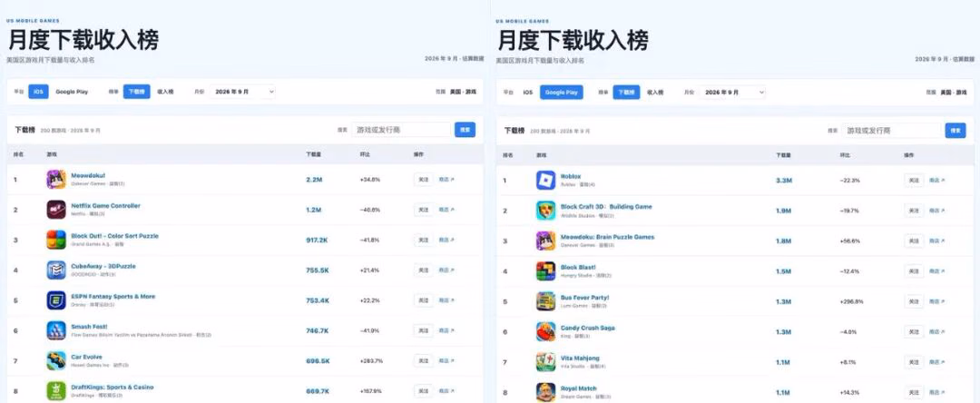Open the 2026年9月 month dropdown in iOS chart panel
The width and height of the screenshot is (980, 403).
pos(242,92)
